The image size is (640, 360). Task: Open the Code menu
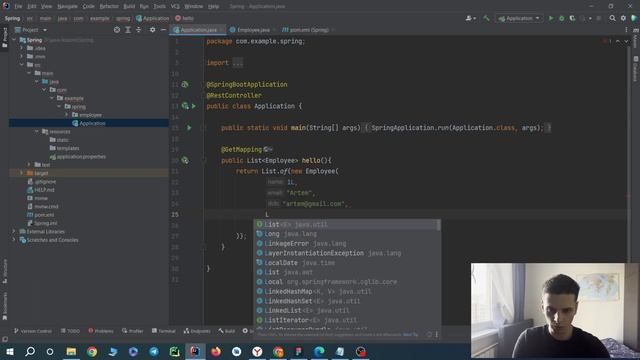pos(88,7)
